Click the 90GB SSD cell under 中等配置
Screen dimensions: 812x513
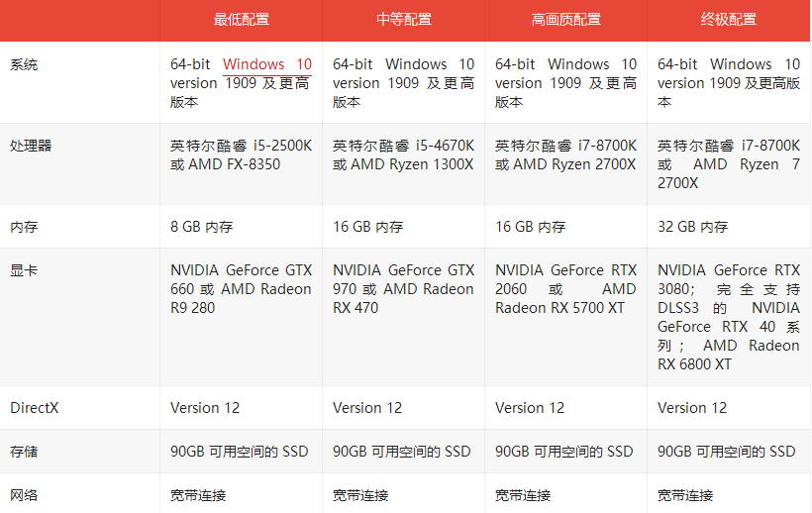click(402, 452)
